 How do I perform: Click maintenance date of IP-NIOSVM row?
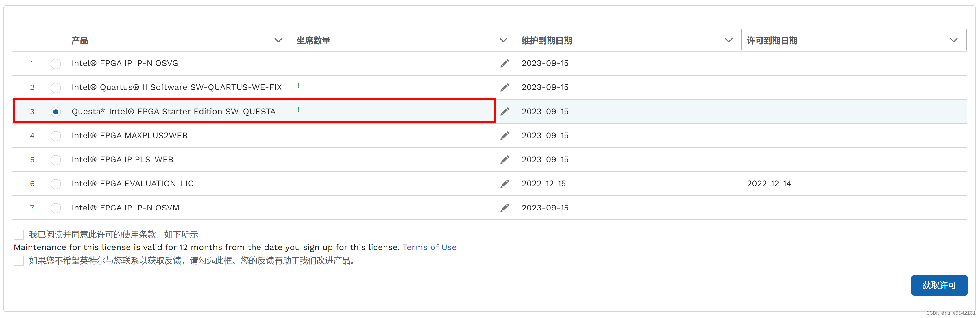coord(545,208)
